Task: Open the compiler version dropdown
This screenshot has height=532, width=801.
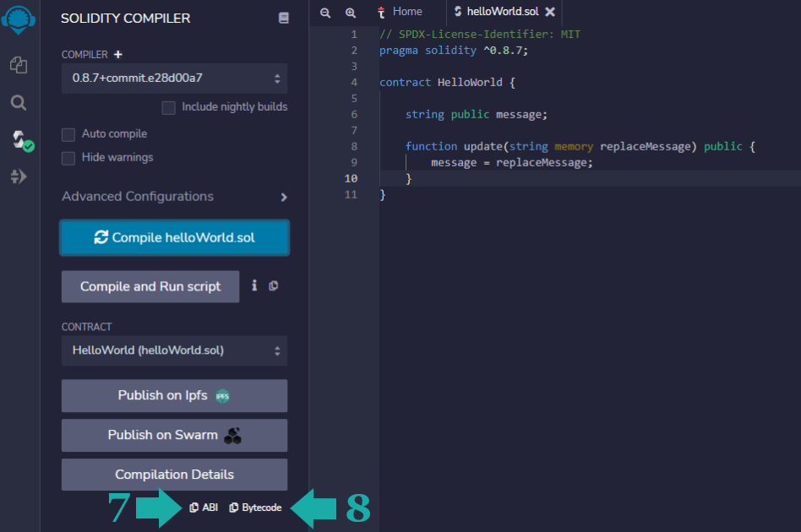Action: 174,79
